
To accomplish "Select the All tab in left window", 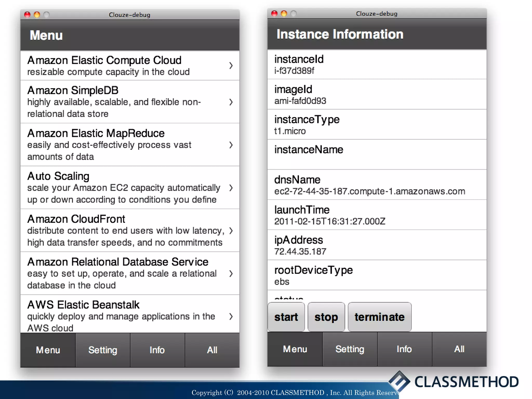I will pyautogui.click(x=212, y=350).
